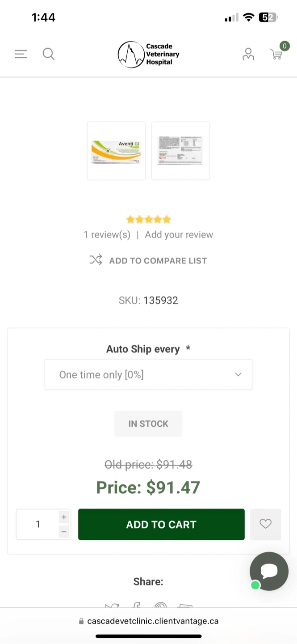View the shopping cart
This screenshot has height=644, width=297.
pyautogui.click(x=277, y=54)
